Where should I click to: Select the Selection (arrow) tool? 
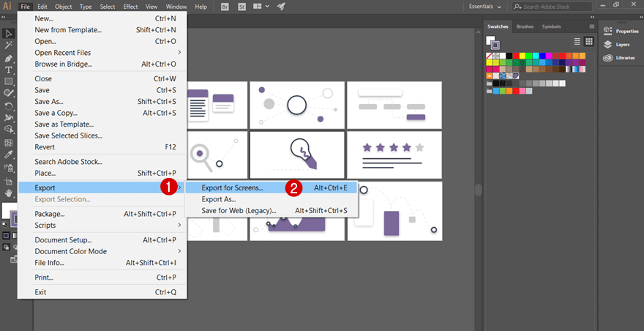[9, 34]
